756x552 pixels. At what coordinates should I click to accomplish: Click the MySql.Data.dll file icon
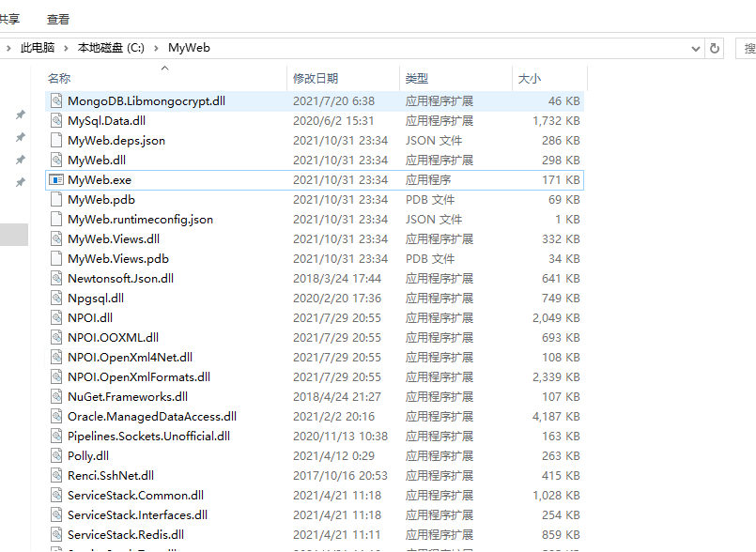56,120
